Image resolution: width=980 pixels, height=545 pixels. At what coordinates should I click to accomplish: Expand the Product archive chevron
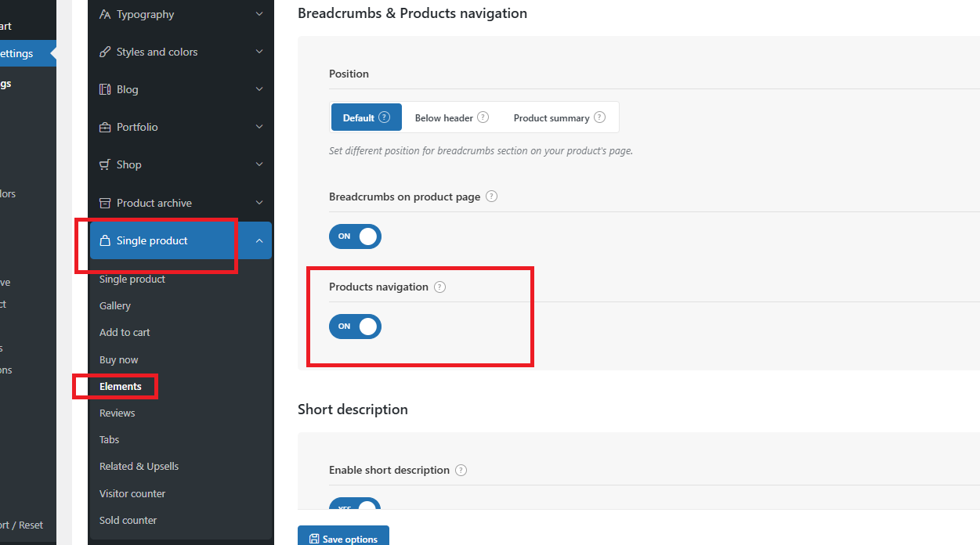(x=259, y=203)
